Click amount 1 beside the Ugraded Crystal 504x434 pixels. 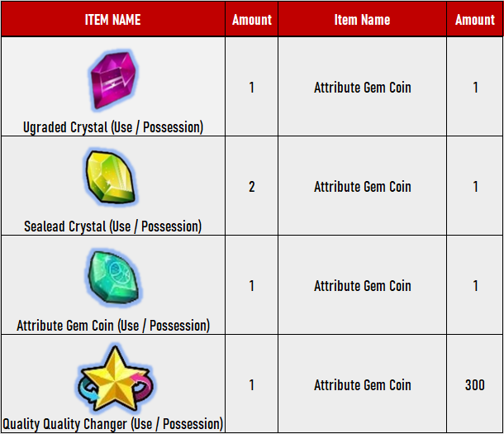point(252,88)
